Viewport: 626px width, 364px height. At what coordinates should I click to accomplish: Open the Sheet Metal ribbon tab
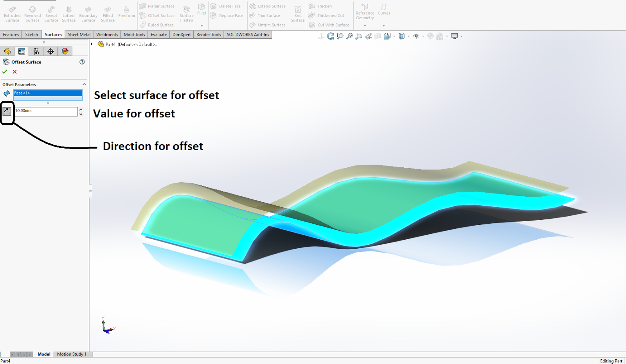(79, 34)
